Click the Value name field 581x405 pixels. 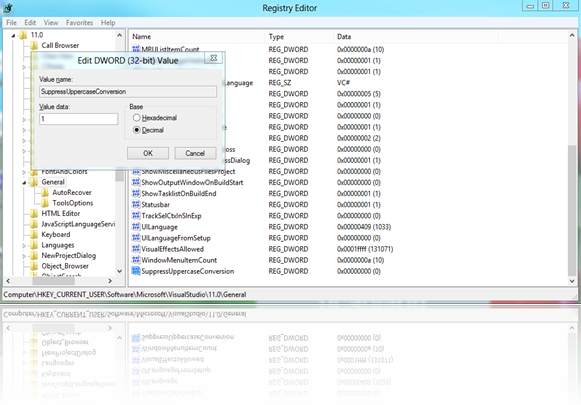click(x=128, y=92)
